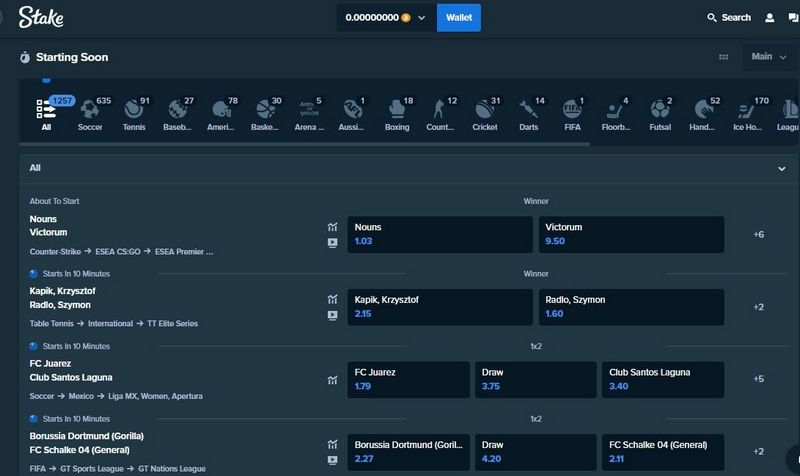The height and width of the screenshot is (476, 800).
Task: Expand the Main market dropdown
Action: (768, 57)
